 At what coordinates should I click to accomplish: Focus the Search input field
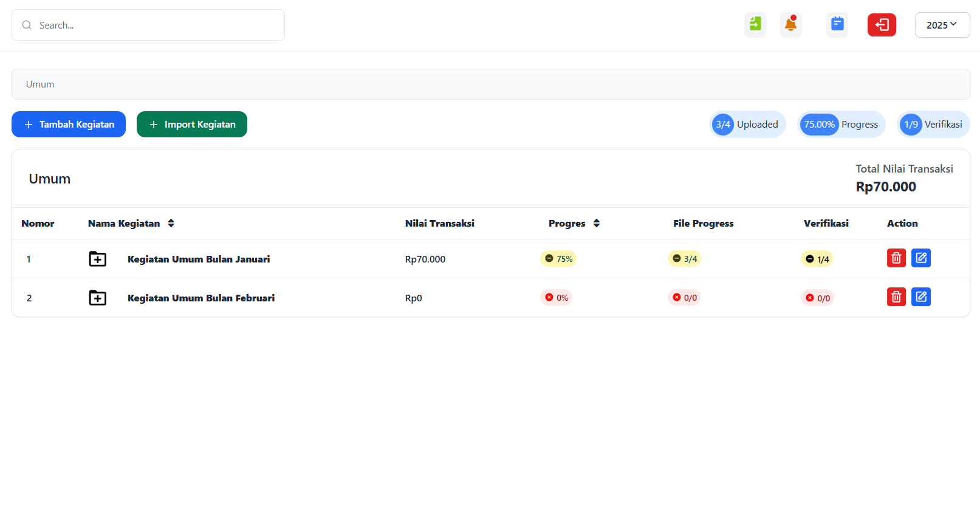pos(148,25)
